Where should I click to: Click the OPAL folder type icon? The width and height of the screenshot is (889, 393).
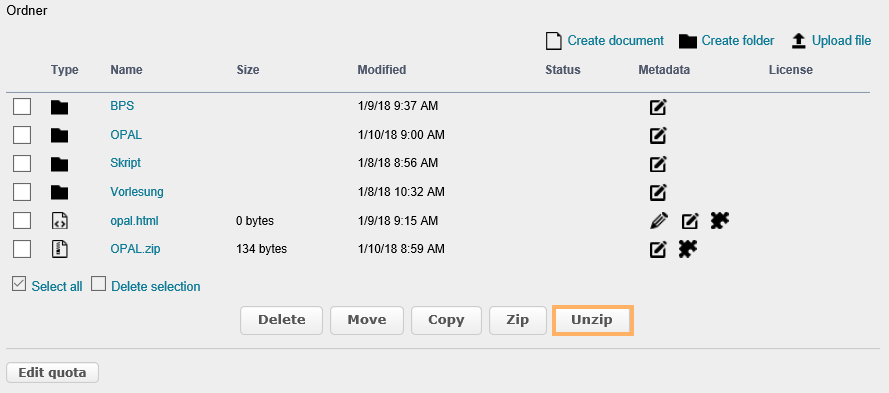coord(59,135)
